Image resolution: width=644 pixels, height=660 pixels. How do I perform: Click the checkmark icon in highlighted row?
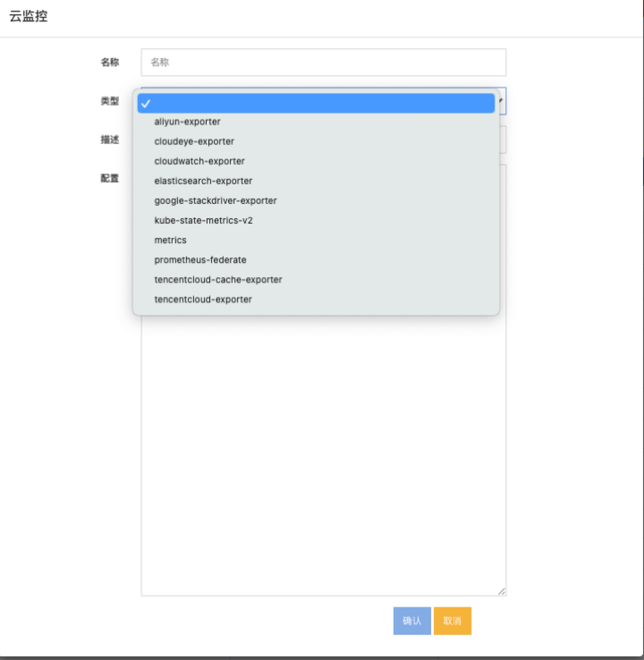point(146,104)
